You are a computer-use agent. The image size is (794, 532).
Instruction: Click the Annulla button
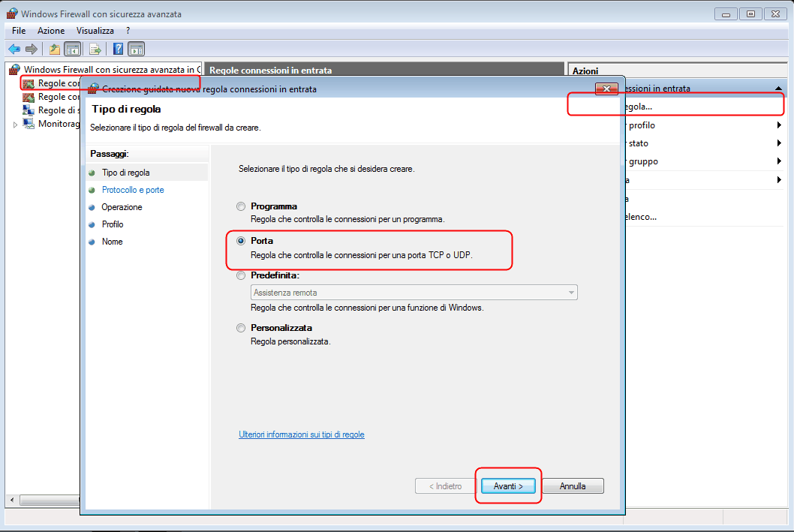pyautogui.click(x=573, y=486)
